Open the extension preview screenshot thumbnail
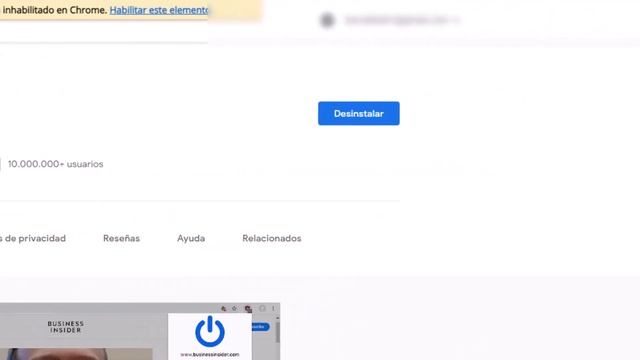The image size is (640, 360). tap(140, 331)
